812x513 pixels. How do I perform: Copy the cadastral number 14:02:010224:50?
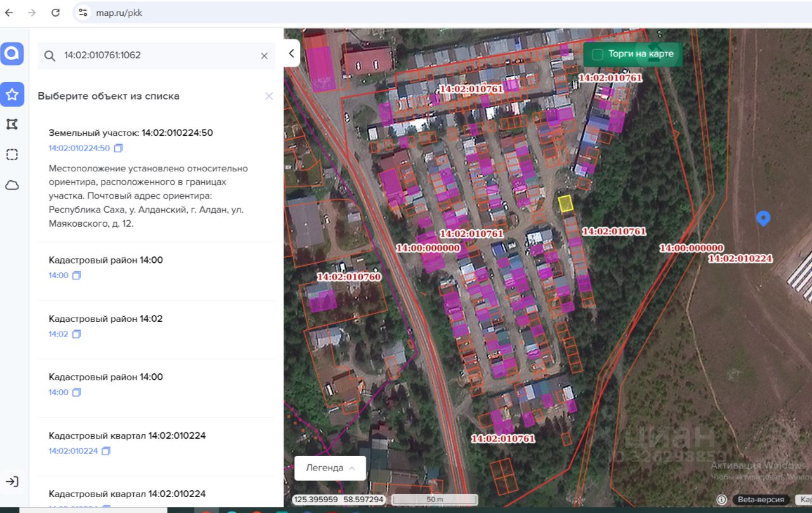pyautogui.click(x=118, y=149)
